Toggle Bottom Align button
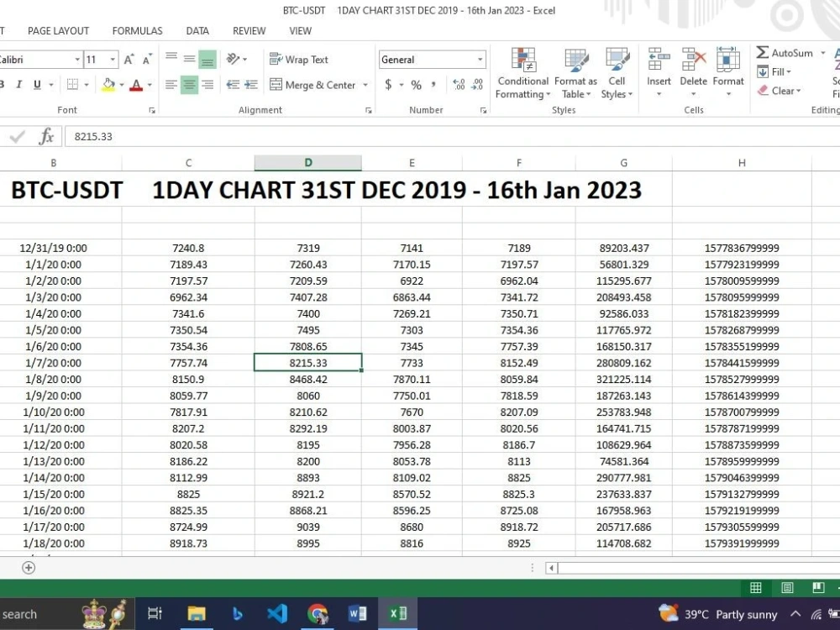 pos(207,59)
